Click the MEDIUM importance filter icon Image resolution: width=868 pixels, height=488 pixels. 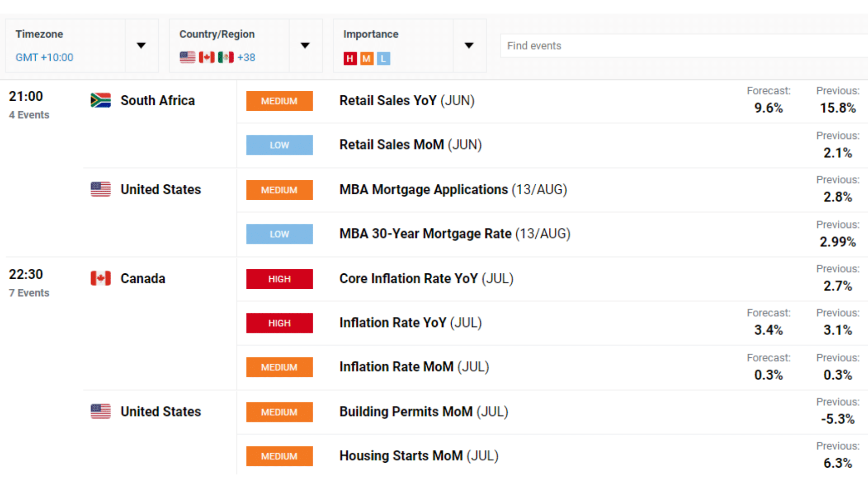pos(367,58)
